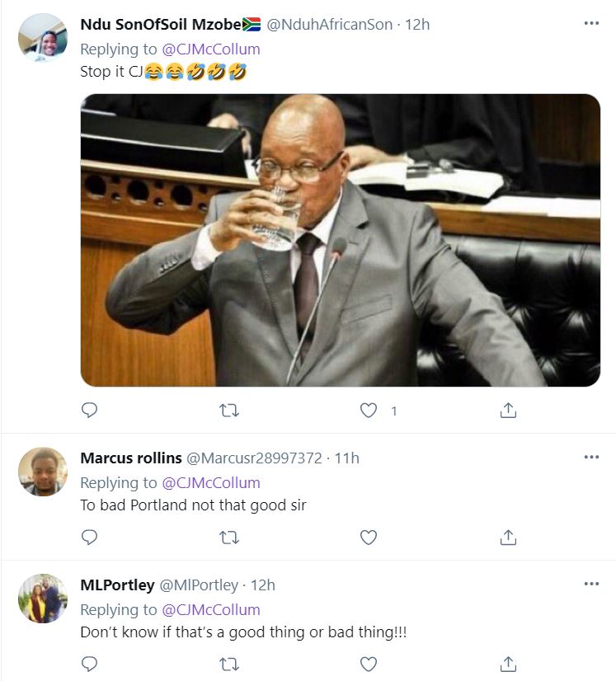The image size is (616, 681).
Task: Like MLPortley's tweet
Action: (369, 664)
